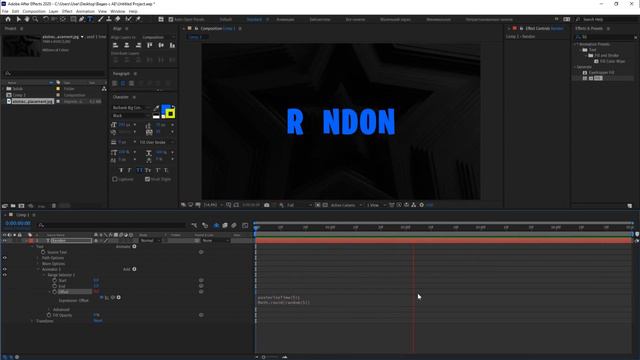This screenshot has width=640, height=360.
Task: Open the layer Parent None dropdown
Action: pos(216,241)
